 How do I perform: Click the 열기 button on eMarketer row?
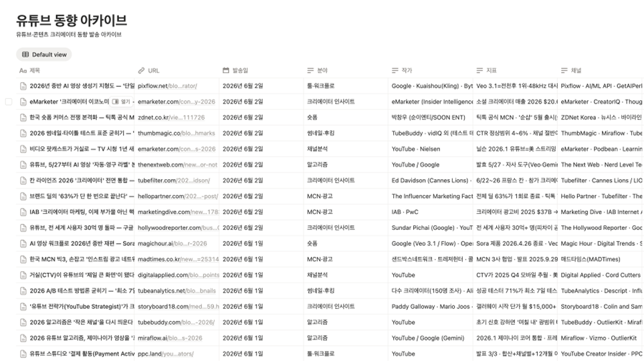tap(122, 102)
